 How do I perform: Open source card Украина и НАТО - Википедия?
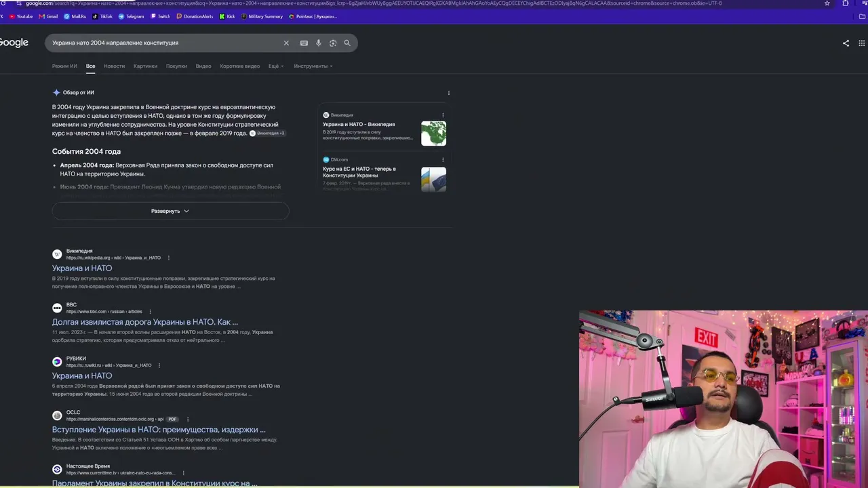click(x=359, y=125)
